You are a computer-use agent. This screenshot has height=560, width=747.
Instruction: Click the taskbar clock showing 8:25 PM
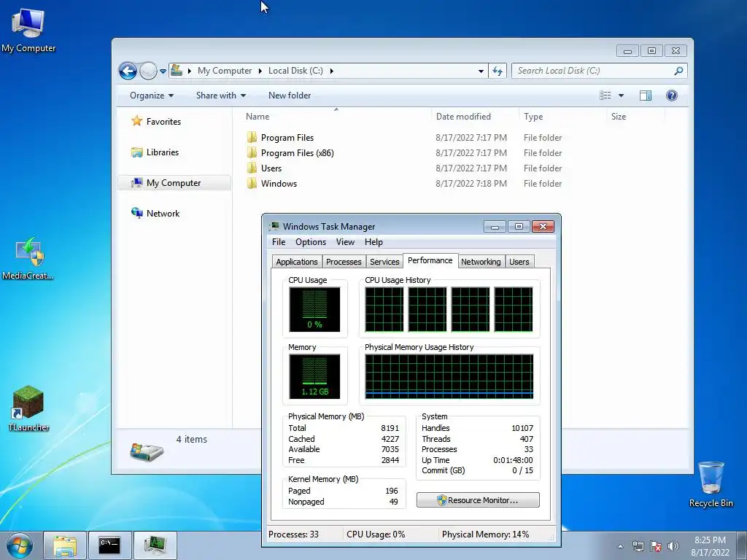710,546
